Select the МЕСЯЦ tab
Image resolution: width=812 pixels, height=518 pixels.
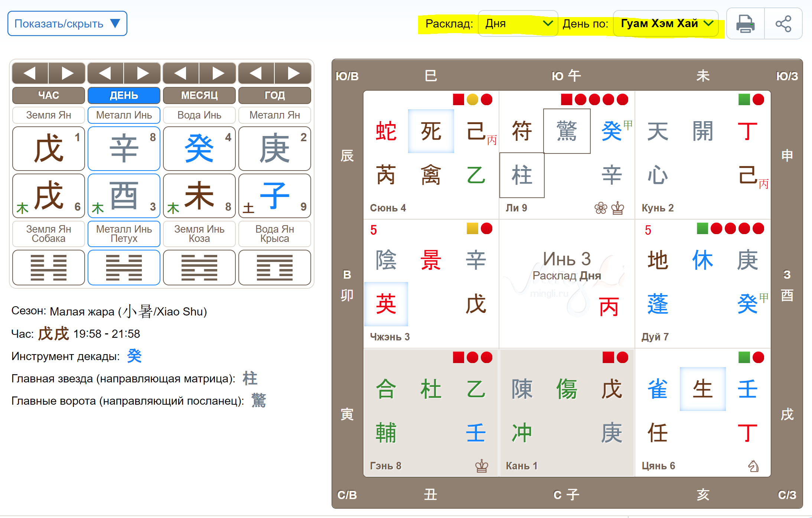[199, 95]
